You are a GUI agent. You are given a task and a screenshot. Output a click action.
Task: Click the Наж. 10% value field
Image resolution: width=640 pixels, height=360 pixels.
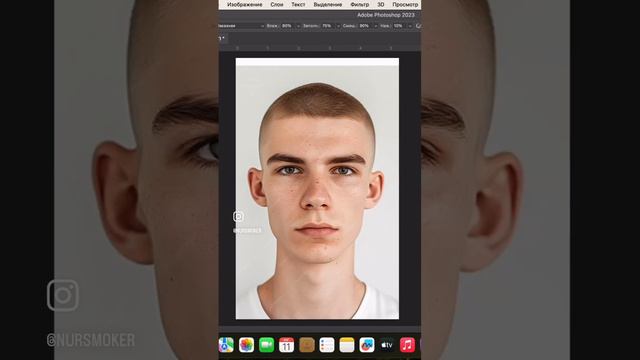(399, 26)
